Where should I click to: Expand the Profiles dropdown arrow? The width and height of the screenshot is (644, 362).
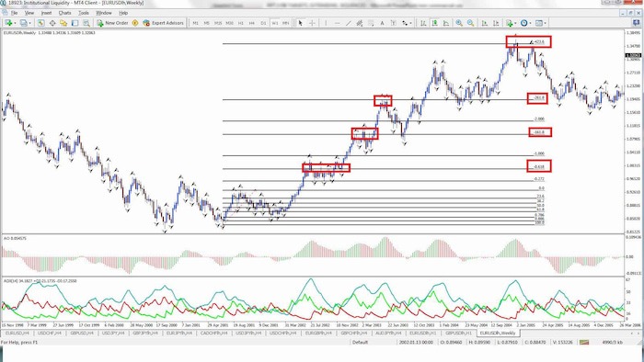[30, 23]
